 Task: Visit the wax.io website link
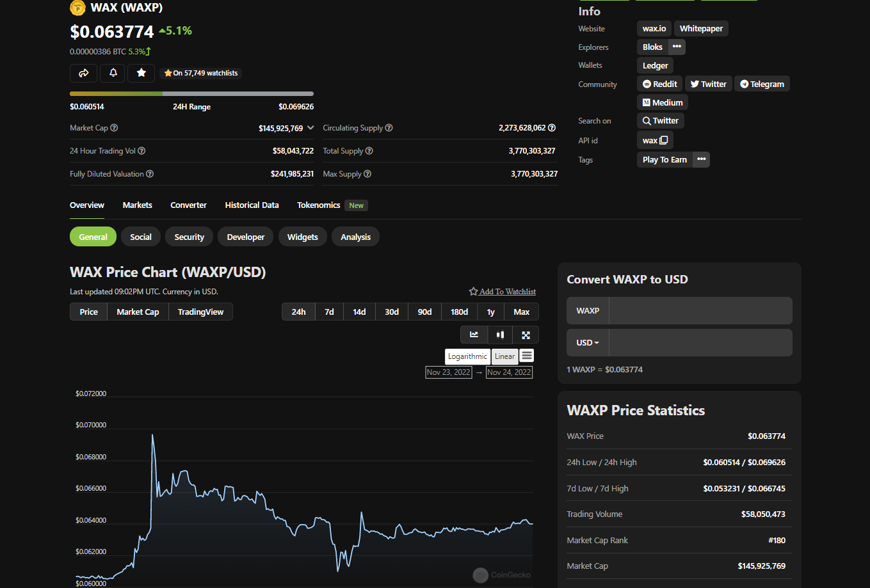(654, 28)
